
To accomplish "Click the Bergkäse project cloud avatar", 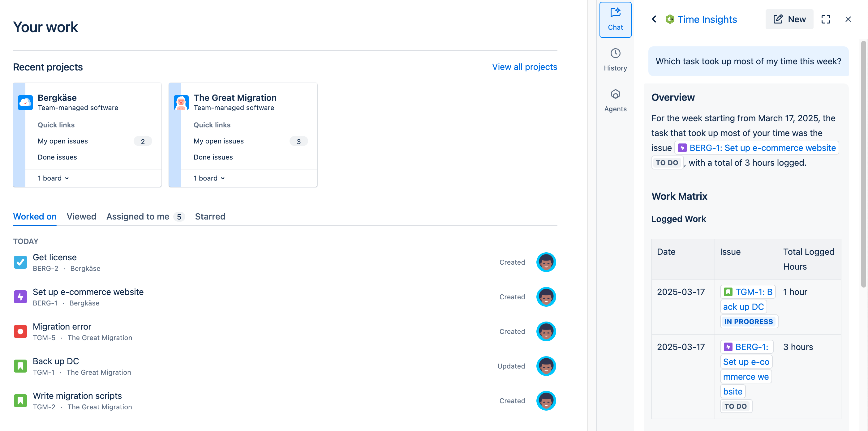I will [25, 102].
